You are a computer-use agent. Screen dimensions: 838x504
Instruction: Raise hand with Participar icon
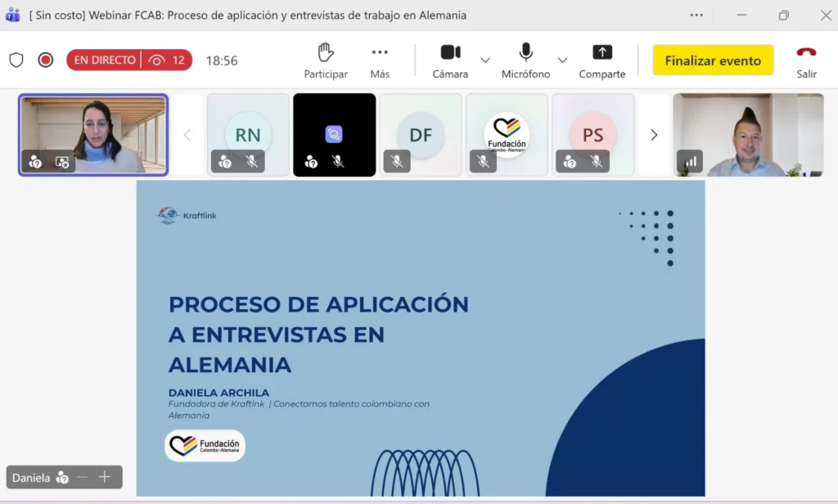click(326, 61)
